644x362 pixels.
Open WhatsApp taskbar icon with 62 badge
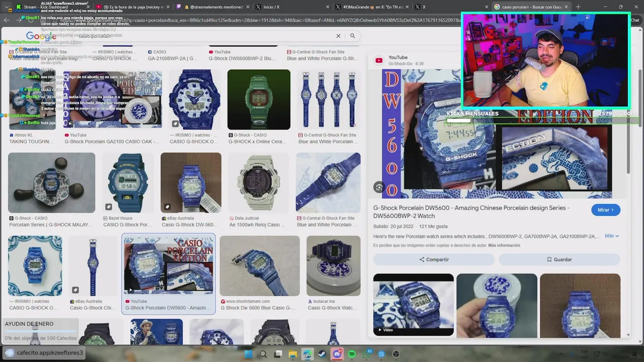367,354
